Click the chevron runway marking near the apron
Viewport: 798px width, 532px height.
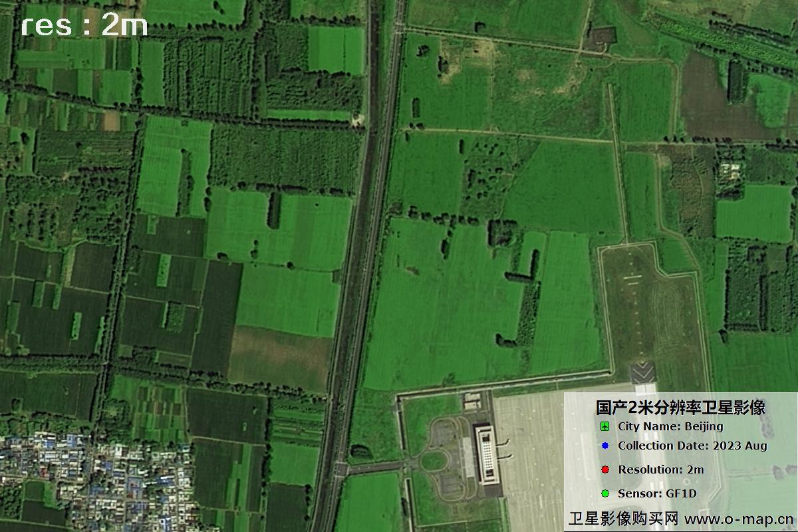(642, 372)
